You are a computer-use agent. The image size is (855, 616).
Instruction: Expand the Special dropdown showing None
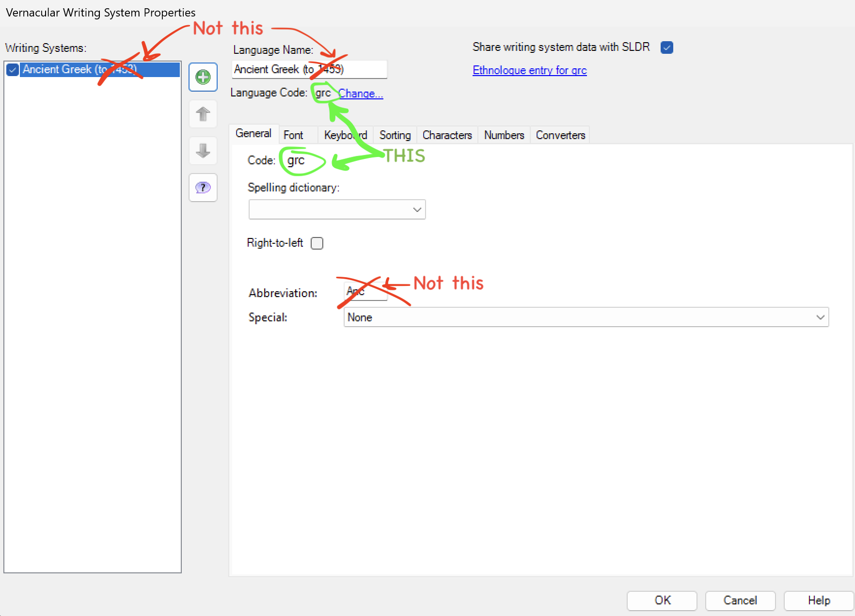[x=819, y=317]
